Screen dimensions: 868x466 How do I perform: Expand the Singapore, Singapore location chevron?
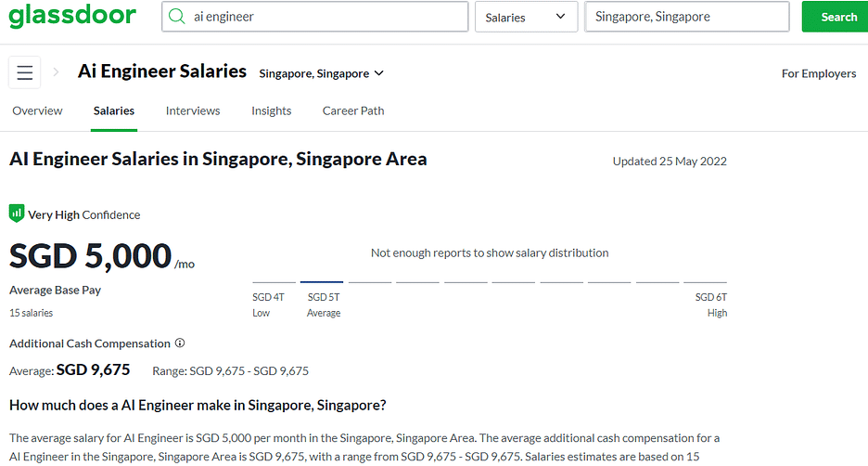click(x=379, y=73)
